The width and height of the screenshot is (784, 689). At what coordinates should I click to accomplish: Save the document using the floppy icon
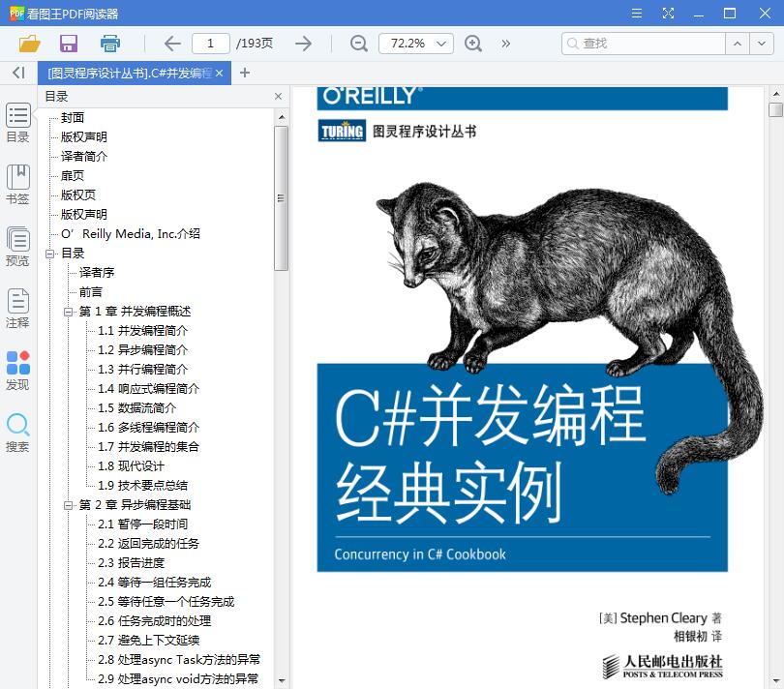pos(69,44)
